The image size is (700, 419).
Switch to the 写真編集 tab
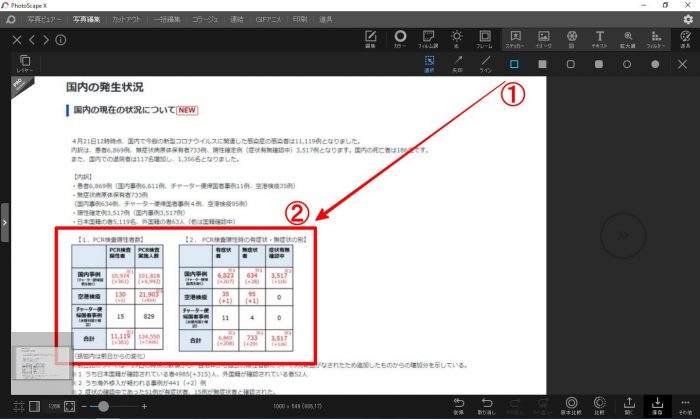(87, 20)
